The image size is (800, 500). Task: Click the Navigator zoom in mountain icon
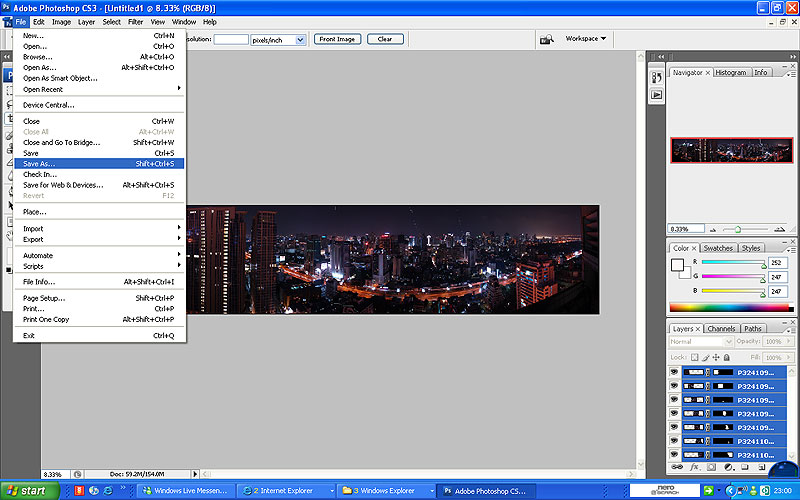[x=779, y=229]
